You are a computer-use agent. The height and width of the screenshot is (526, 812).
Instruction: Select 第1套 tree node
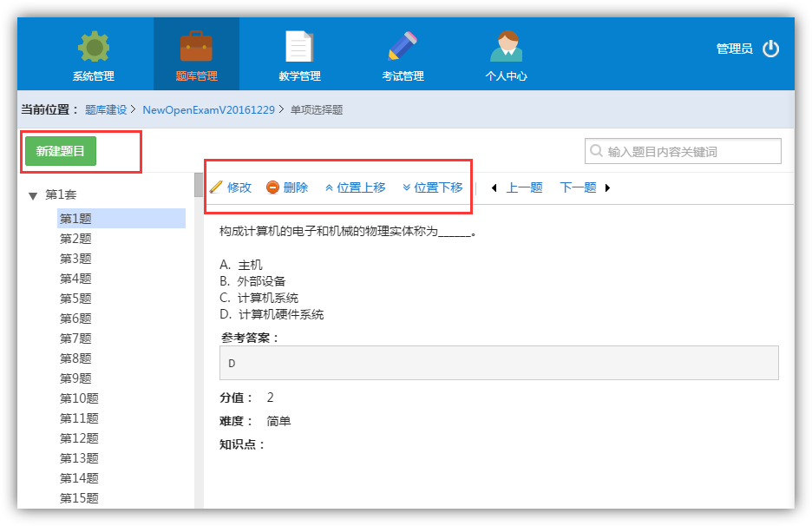61,194
